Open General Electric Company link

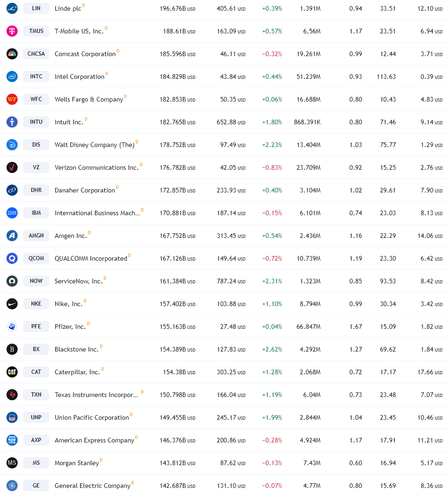92,486
